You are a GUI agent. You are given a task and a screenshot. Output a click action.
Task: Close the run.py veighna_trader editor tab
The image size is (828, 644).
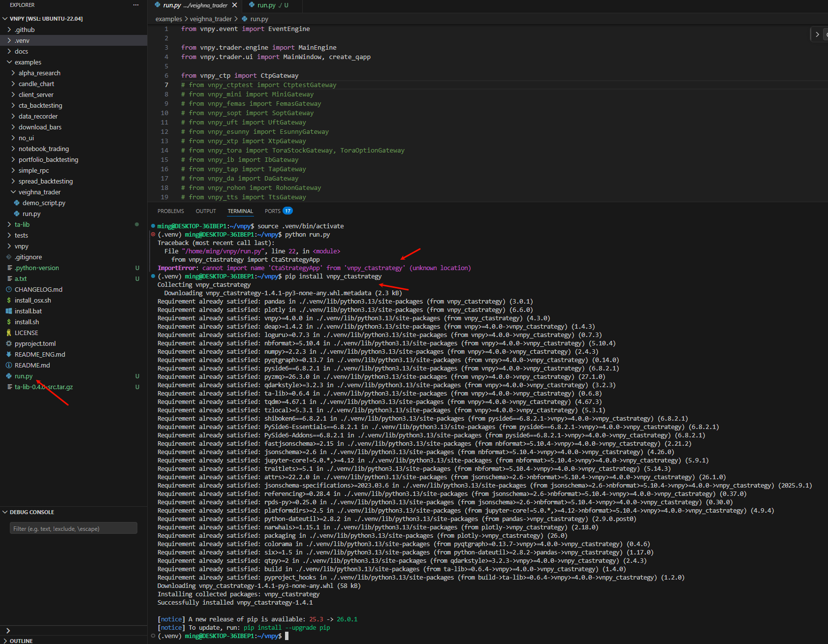pos(235,5)
